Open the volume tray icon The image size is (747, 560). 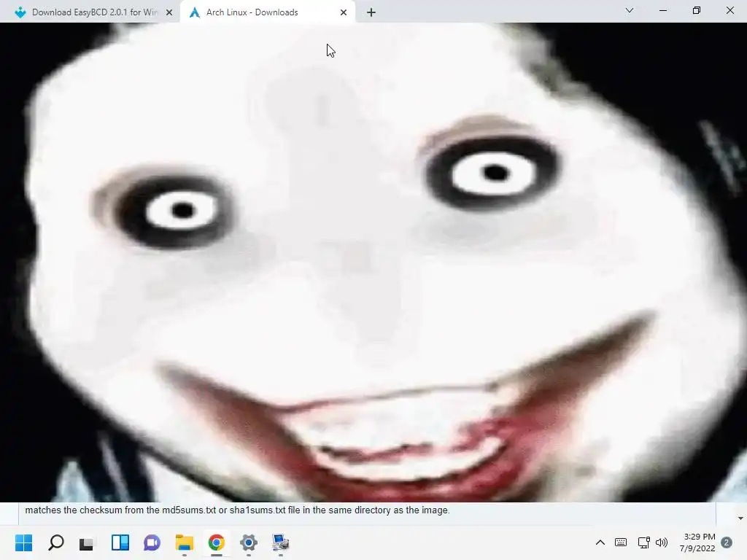662,542
